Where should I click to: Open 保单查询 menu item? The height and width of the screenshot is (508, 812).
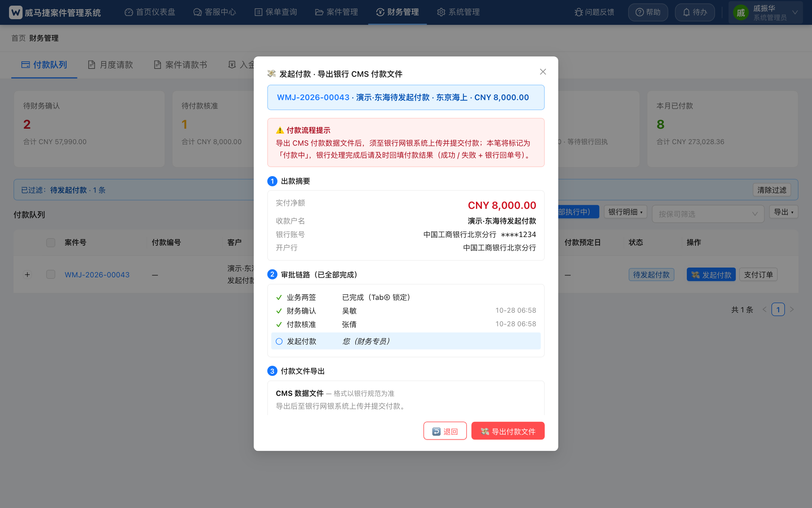pyautogui.click(x=276, y=12)
